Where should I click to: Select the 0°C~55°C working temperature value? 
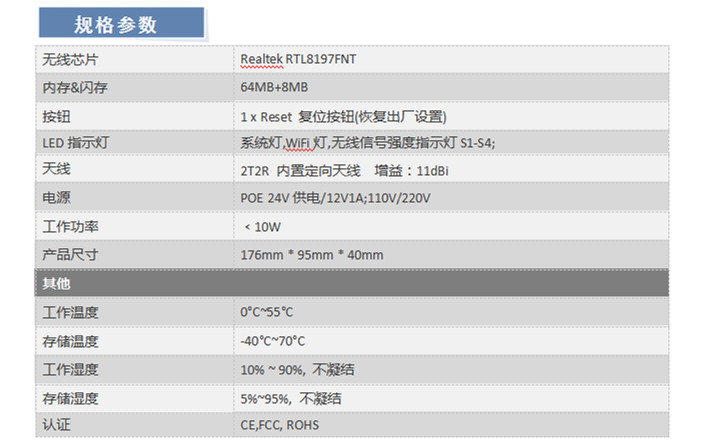click(267, 312)
